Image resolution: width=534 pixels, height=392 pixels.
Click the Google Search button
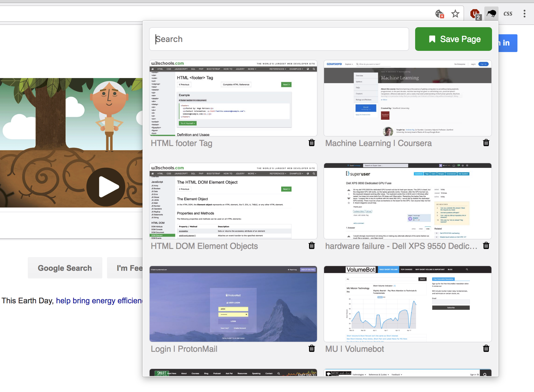[65, 268]
